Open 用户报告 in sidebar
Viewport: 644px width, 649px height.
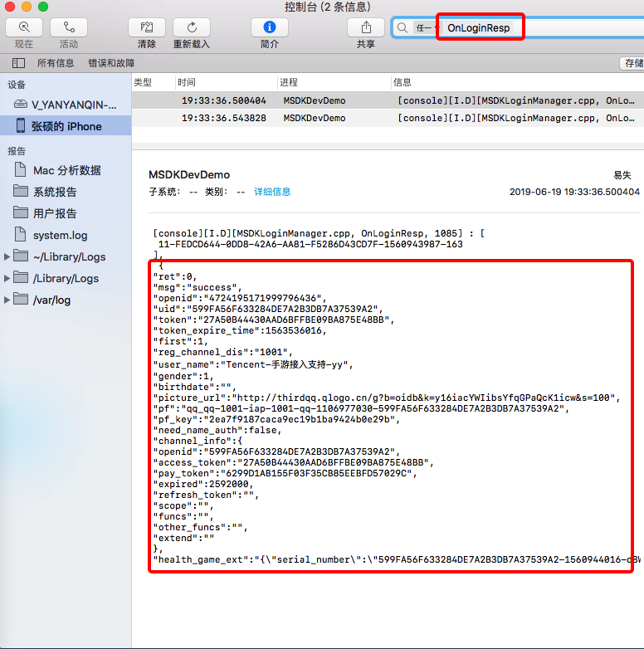coord(55,213)
